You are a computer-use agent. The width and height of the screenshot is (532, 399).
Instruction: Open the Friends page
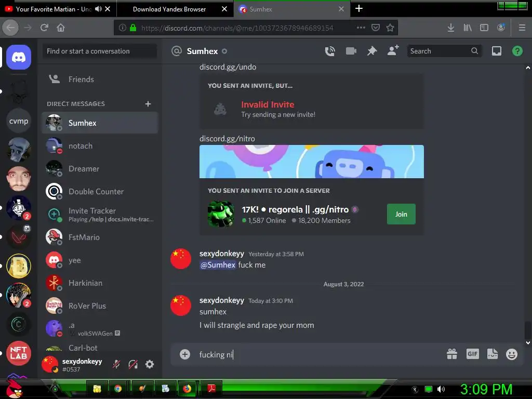pos(100,79)
